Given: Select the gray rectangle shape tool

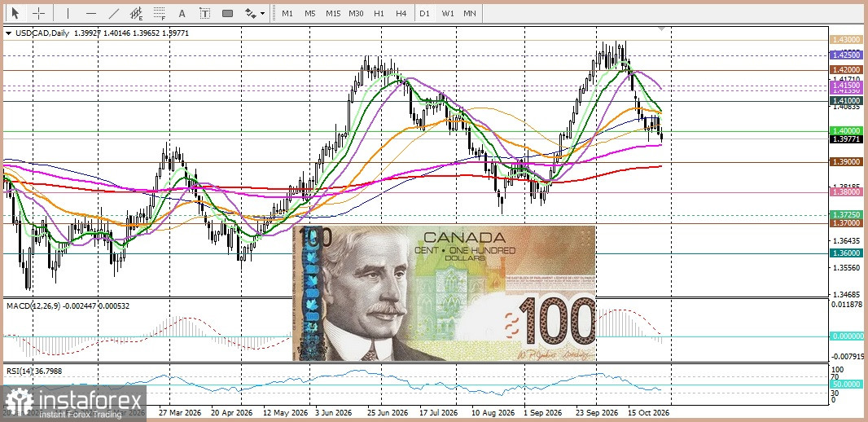Looking at the screenshot, I should (x=227, y=13).
